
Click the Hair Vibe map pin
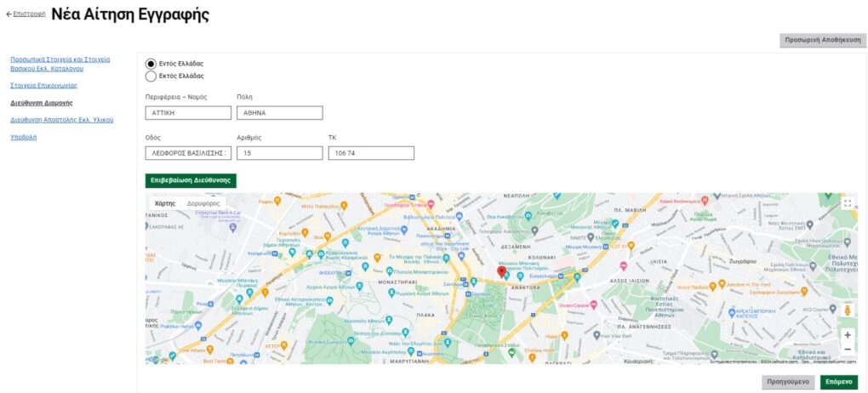tap(597, 335)
